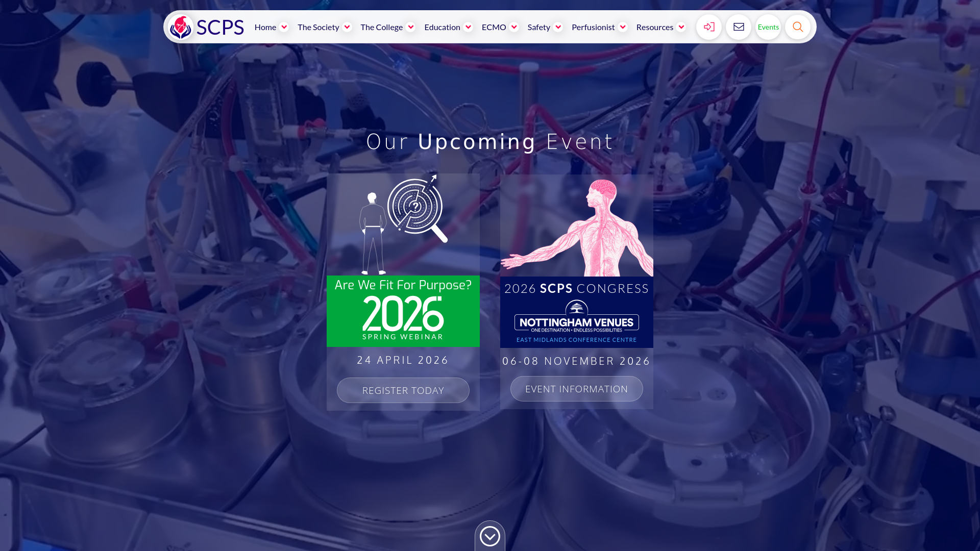Screen dimensions: 980x551
Task: Open the Education menu item
Action: point(443,27)
